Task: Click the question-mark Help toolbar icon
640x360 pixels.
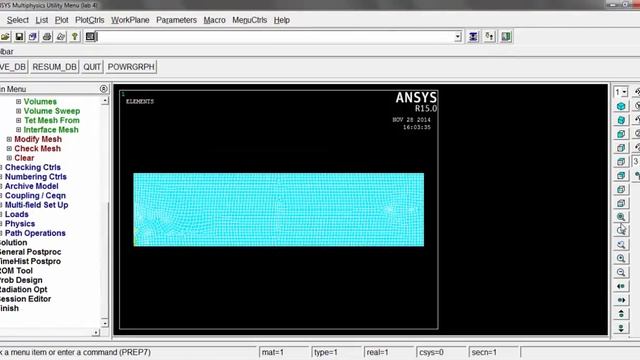Action: click(74, 37)
